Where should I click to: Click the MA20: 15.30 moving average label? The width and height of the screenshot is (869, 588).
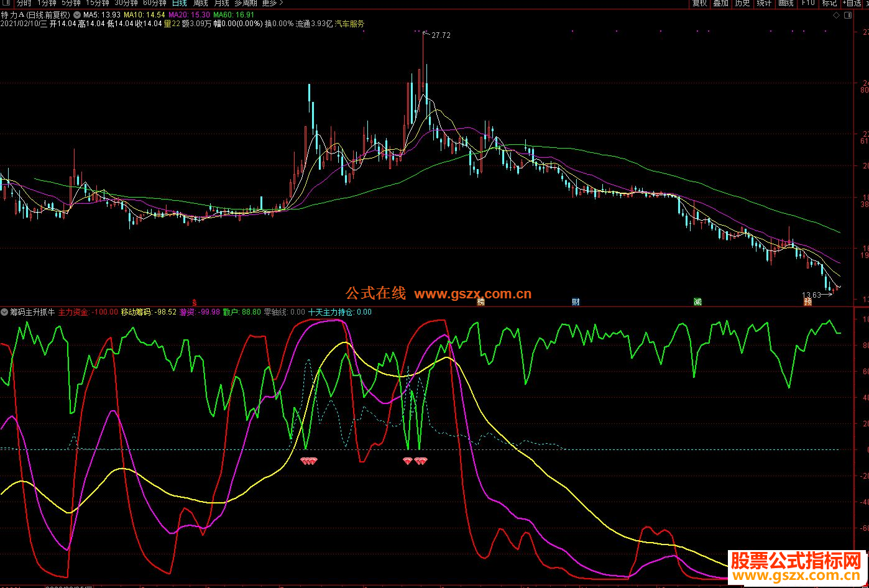[189, 14]
